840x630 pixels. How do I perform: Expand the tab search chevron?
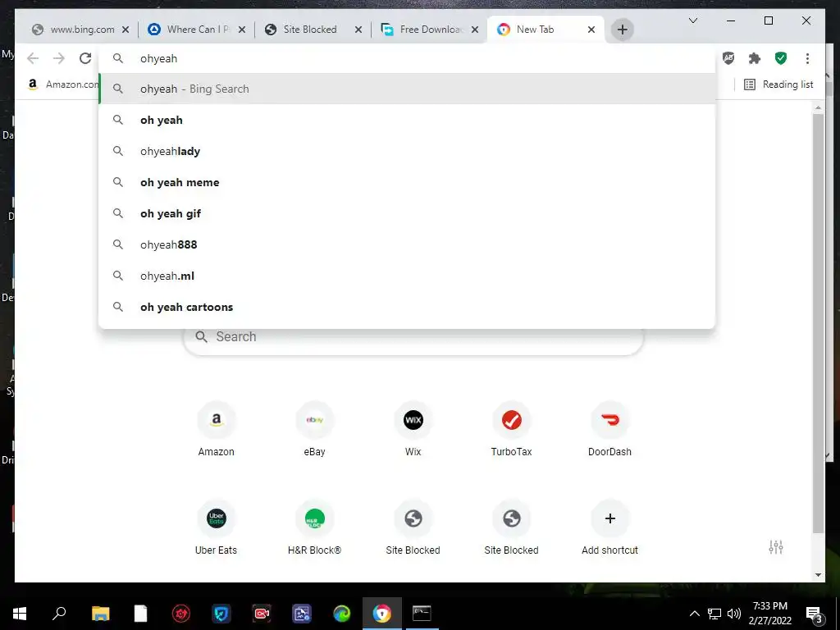coord(692,21)
